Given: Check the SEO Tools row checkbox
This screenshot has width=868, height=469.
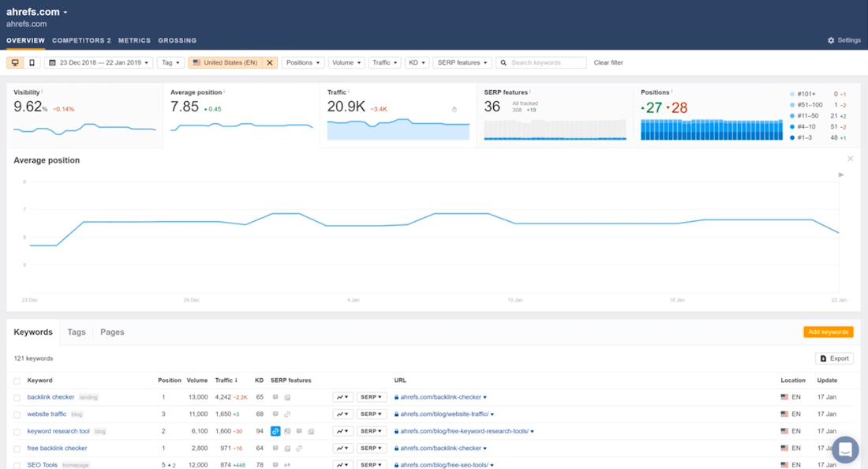Looking at the screenshot, I should click(17, 466).
